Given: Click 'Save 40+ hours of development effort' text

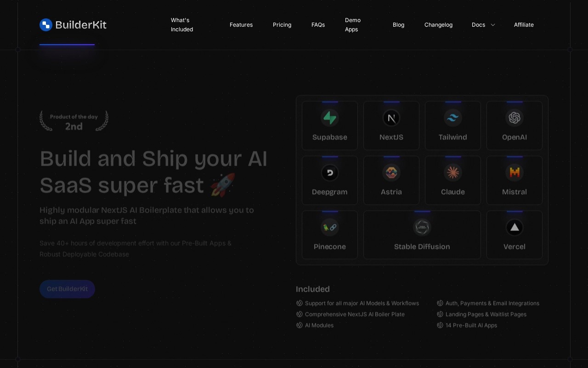Looking at the screenshot, I should [x=136, y=248].
